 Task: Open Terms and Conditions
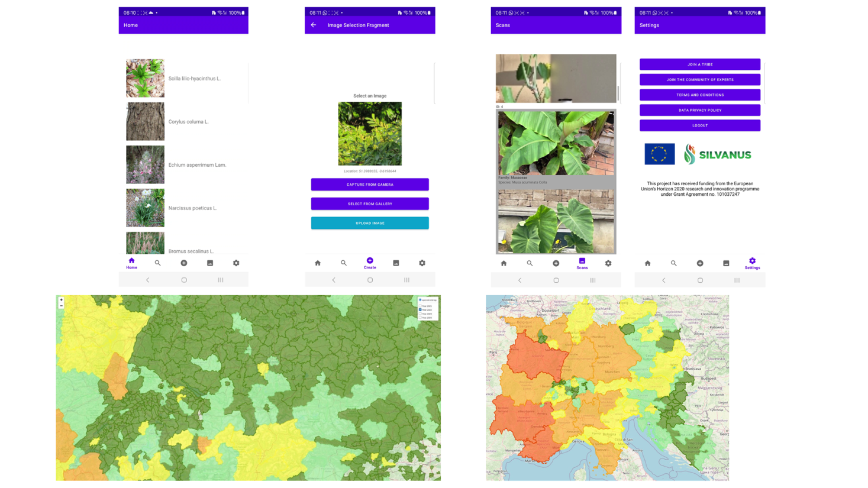click(700, 95)
